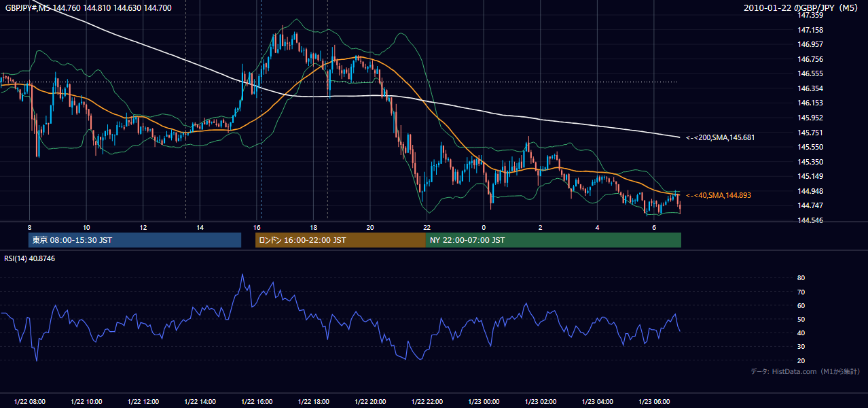
Task: Click the <-<200,SMA,145.681 label
Action: (720, 137)
